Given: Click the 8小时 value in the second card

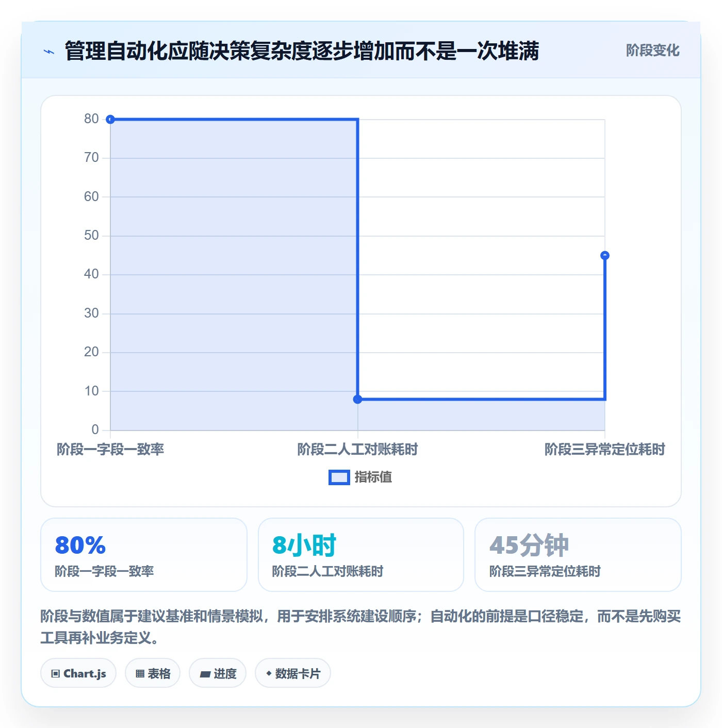Looking at the screenshot, I should [304, 545].
